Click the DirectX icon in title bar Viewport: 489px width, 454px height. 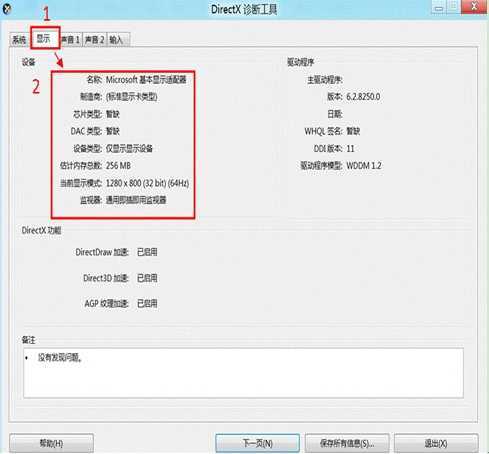6,9
